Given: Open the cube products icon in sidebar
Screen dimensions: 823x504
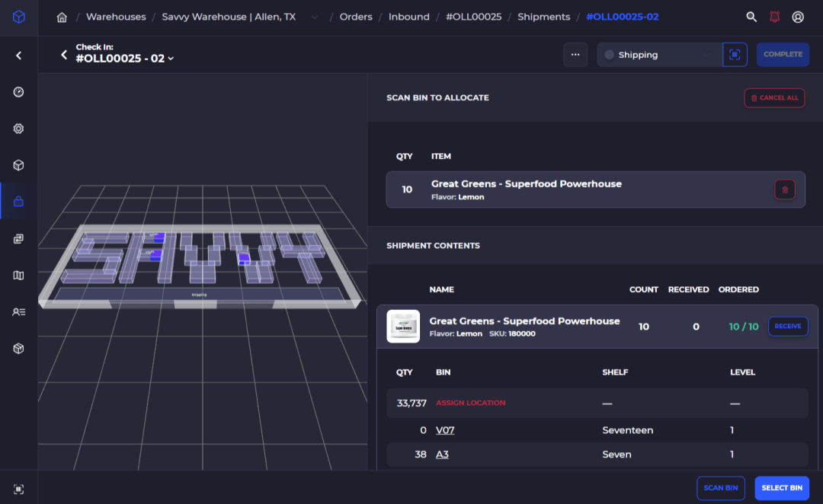Looking at the screenshot, I should click(x=19, y=165).
